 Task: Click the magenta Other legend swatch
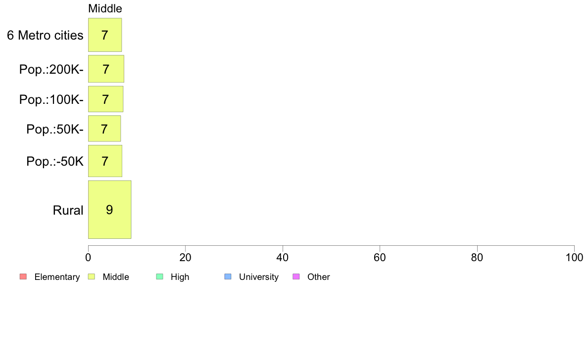(x=296, y=276)
